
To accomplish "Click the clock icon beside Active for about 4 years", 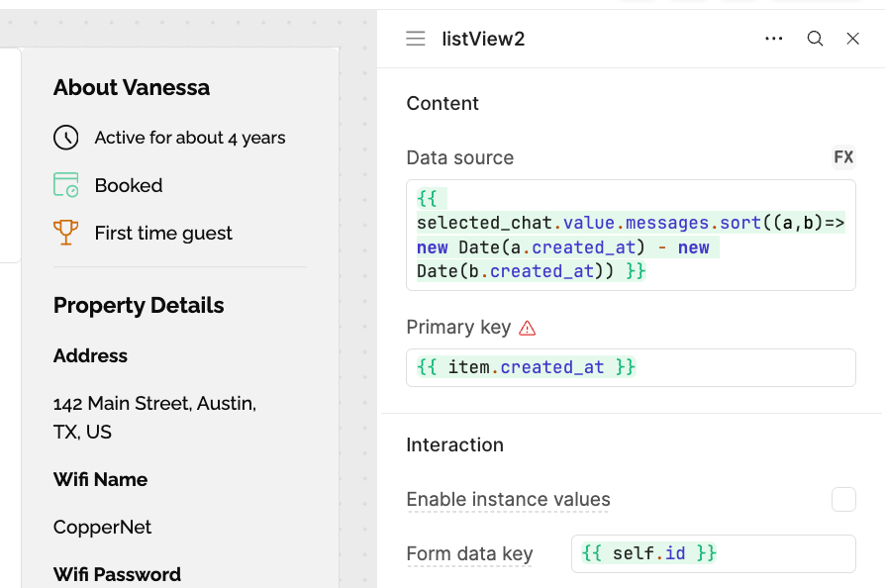I will [x=66, y=138].
